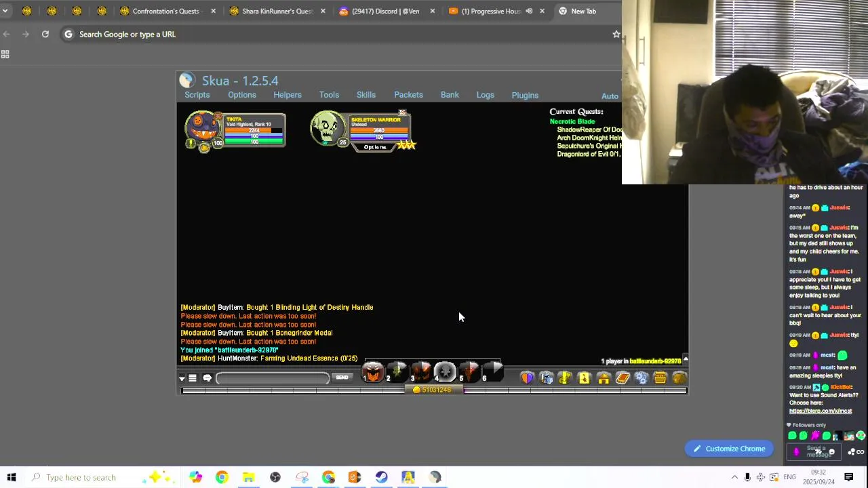Image resolution: width=868 pixels, height=488 pixels.
Task: Use skill slot 5 in action bar
Action: [x=469, y=372]
